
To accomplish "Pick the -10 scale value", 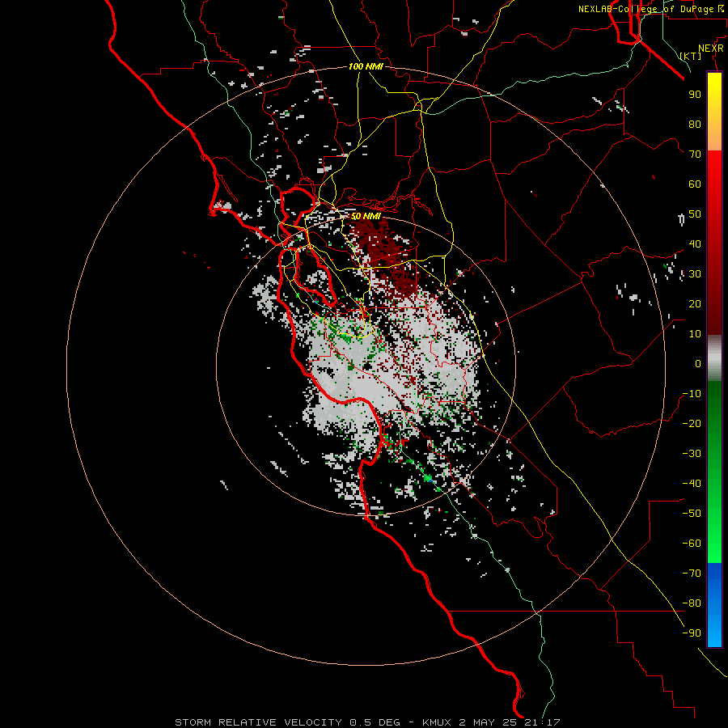I will (692, 394).
